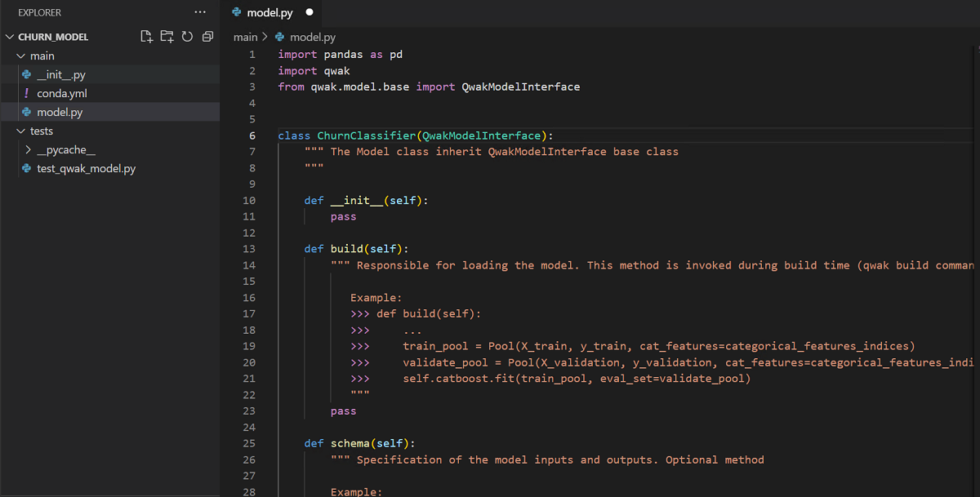Click the 'def schema(self):' line
The height and width of the screenshot is (497, 980).
pos(359,443)
